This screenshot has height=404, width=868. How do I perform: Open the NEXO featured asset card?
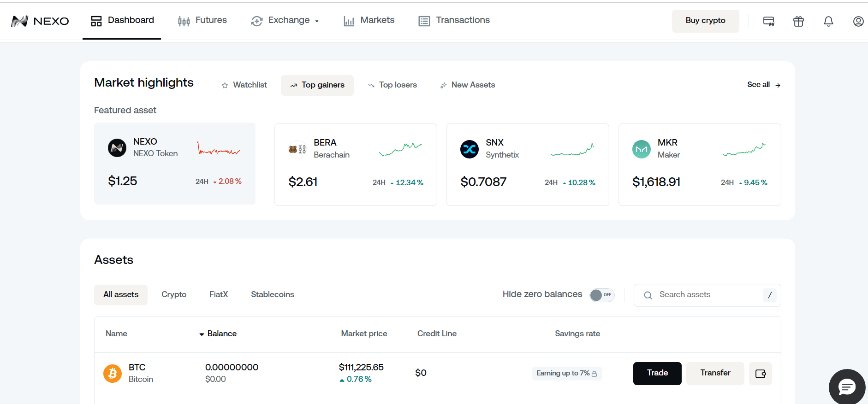click(x=175, y=164)
